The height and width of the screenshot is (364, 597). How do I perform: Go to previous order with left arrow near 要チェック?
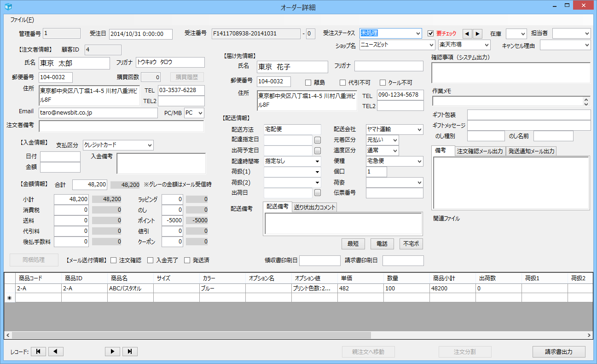coord(467,34)
